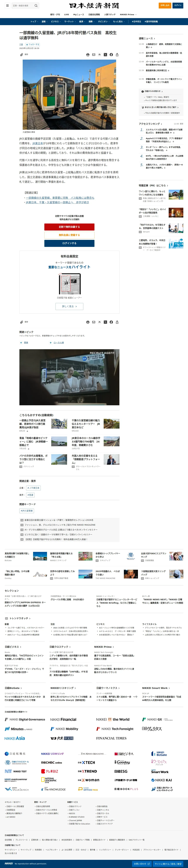Open the 速報ニュース section heading
The width and height of the screenshot is (188, 868).
(147, 38)
